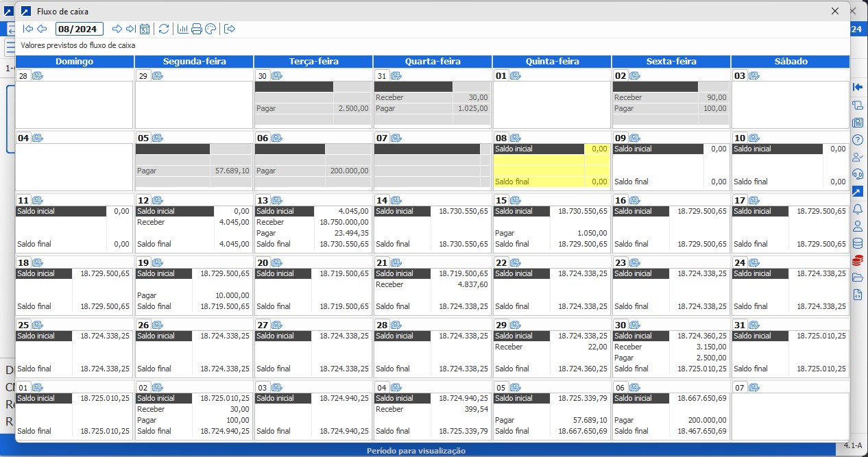Open the database icon in sidebar

coord(857,243)
